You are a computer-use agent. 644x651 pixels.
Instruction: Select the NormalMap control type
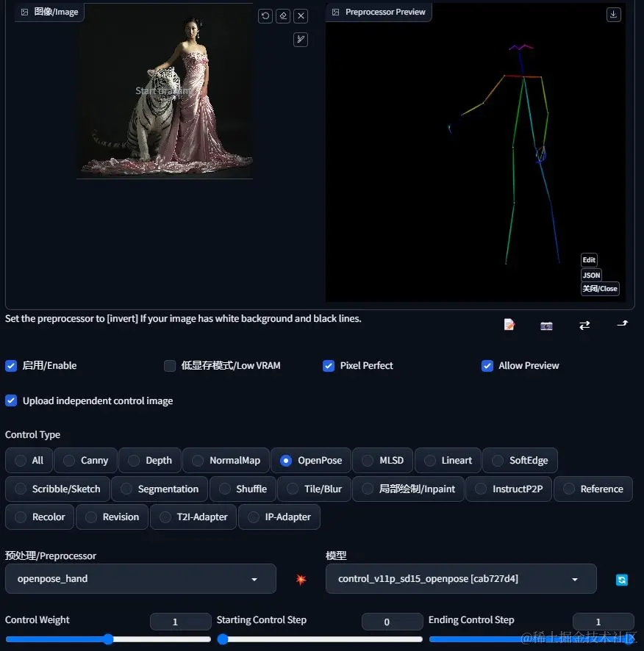click(x=226, y=461)
